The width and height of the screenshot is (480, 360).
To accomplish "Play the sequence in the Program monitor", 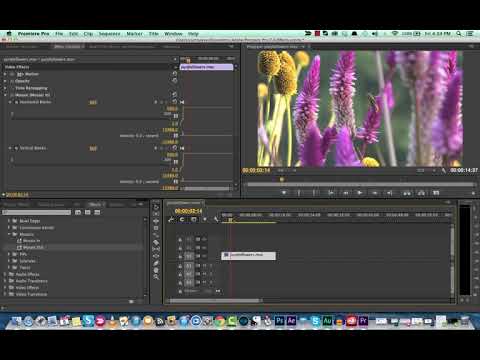I will click(x=360, y=193).
